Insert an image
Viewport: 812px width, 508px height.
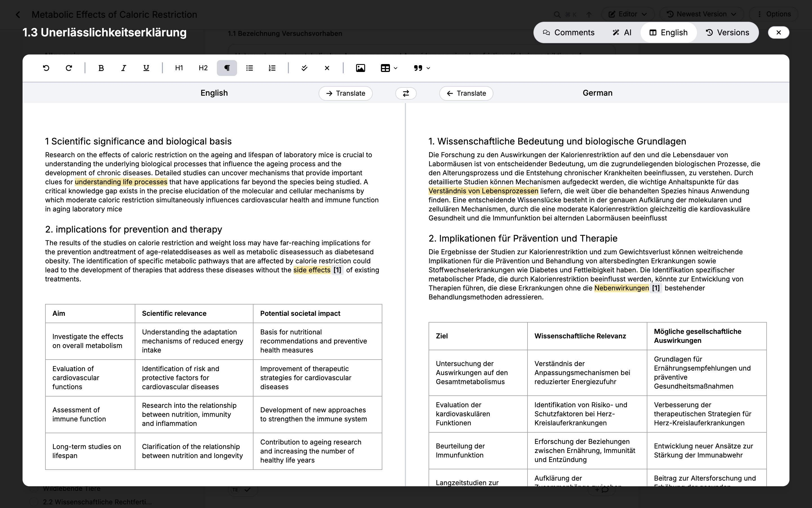tap(360, 68)
